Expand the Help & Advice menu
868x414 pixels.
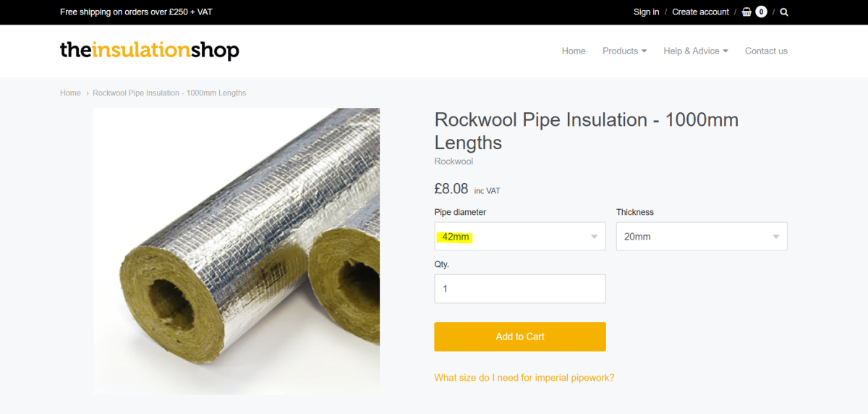[x=696, y=51]
